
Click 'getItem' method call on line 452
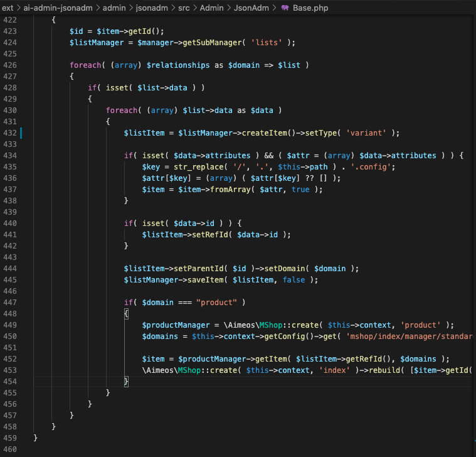coord(271,359)
